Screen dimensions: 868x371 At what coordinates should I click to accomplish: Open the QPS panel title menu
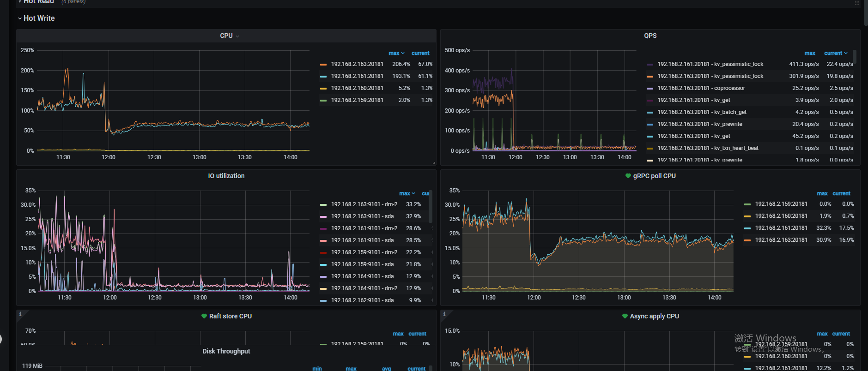pyautogui.click(x=650, y=36)
